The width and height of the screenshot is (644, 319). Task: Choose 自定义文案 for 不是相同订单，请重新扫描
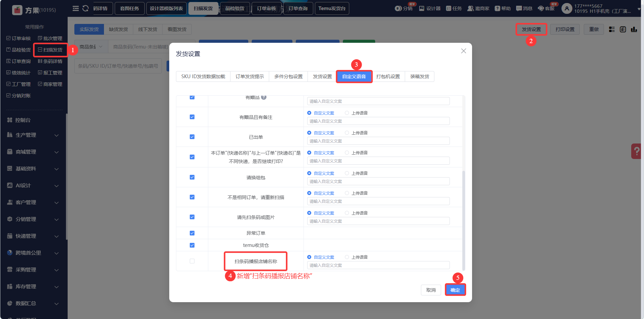(321, 193)
